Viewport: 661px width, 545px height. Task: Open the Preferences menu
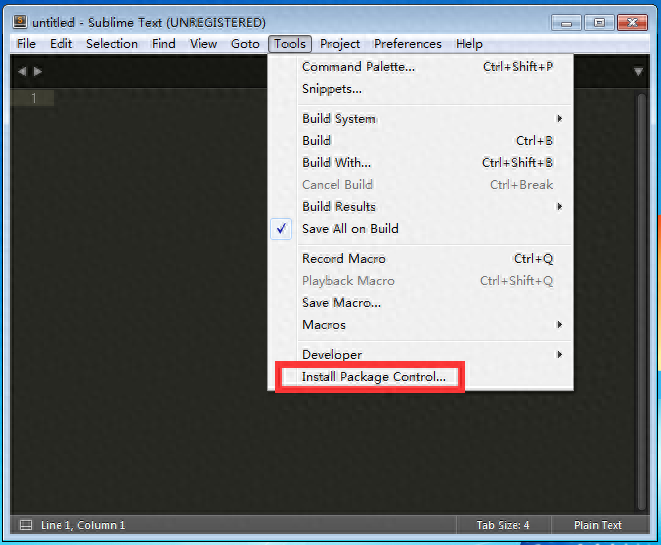[408, 44]
